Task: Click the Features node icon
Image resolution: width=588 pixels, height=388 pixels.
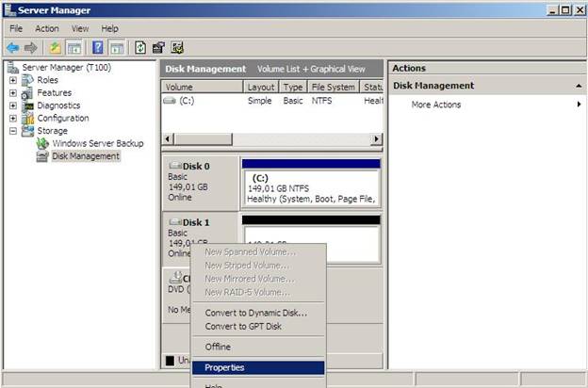Action: 27,92
